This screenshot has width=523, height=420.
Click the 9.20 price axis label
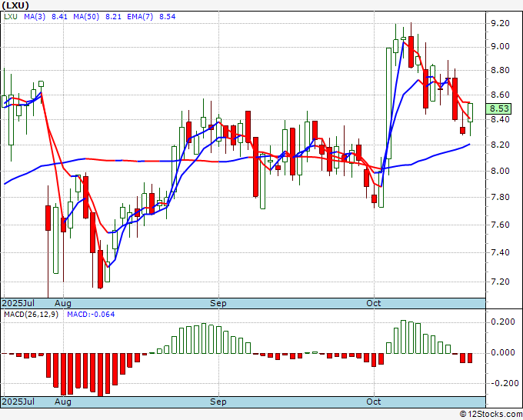(x=500, y=23)
